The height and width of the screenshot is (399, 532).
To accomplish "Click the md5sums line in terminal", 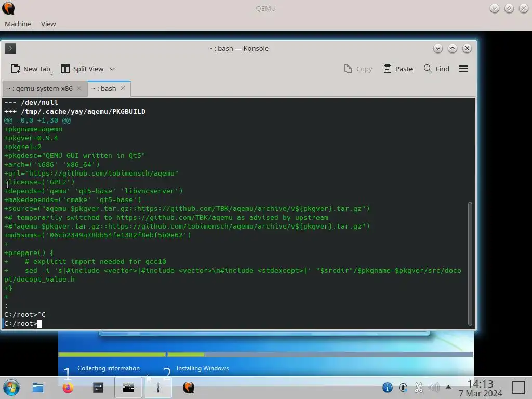I will point(98,235).
